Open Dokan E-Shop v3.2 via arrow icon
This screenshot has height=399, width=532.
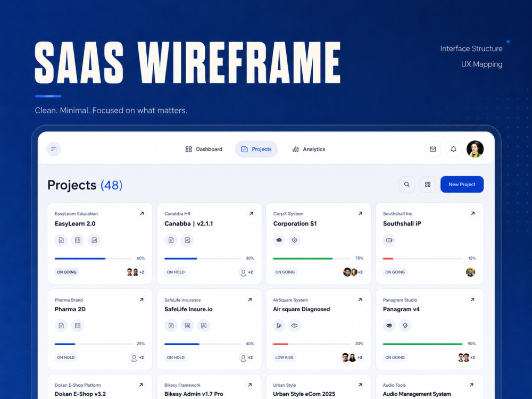(x=141, y=385)
